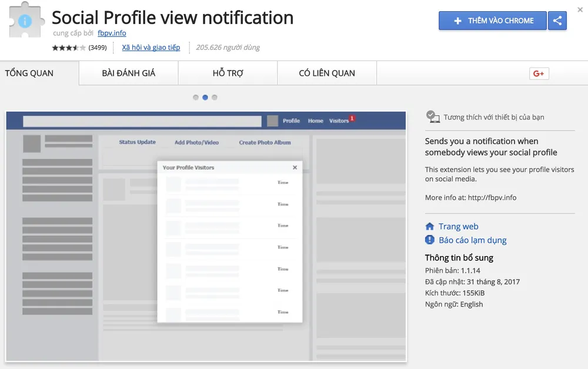Image resolution: width=588 pixels, height=369 pixels.
Task: Click the star rating icons
Action: pos(69,48)
